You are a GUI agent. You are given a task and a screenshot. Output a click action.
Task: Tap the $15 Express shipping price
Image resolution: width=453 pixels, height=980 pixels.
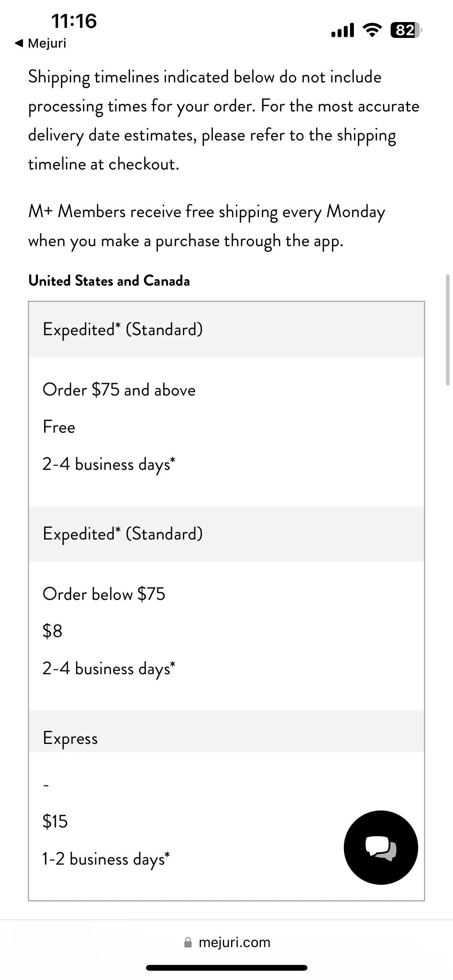[55, 821]
